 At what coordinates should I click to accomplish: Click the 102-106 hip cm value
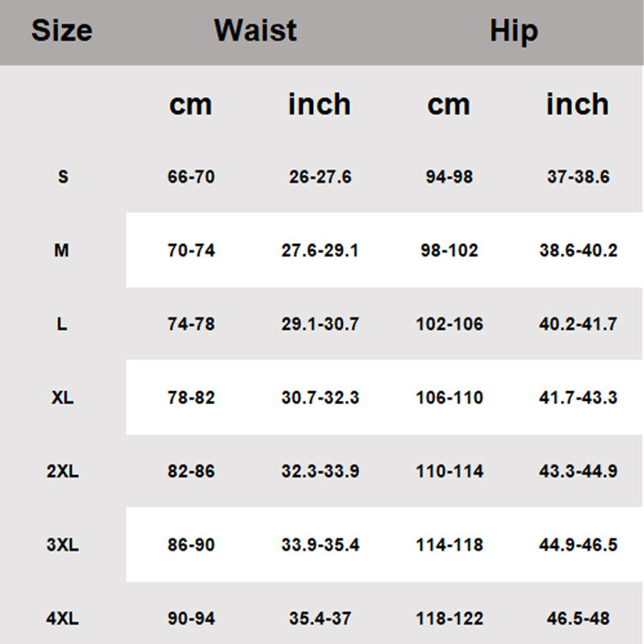click(449, 324)
